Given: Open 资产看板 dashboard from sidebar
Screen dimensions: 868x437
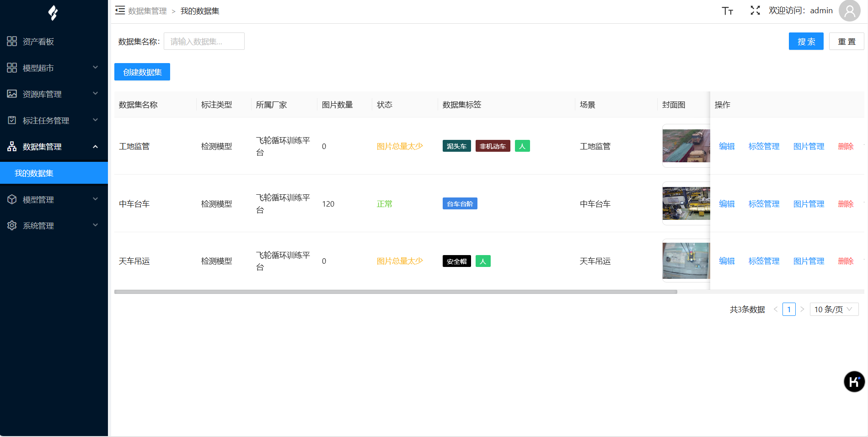Looking at the screenshot, I should tap(38, 42).
